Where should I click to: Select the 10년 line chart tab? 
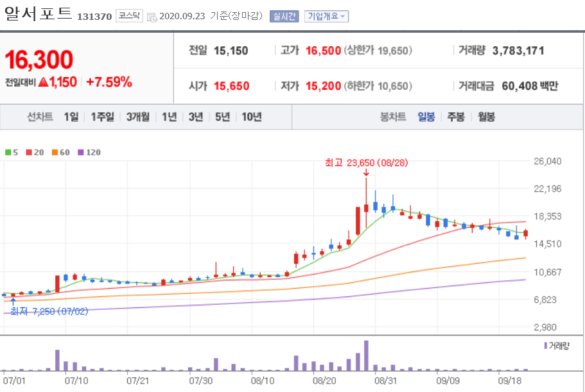(x=252, y=117)
